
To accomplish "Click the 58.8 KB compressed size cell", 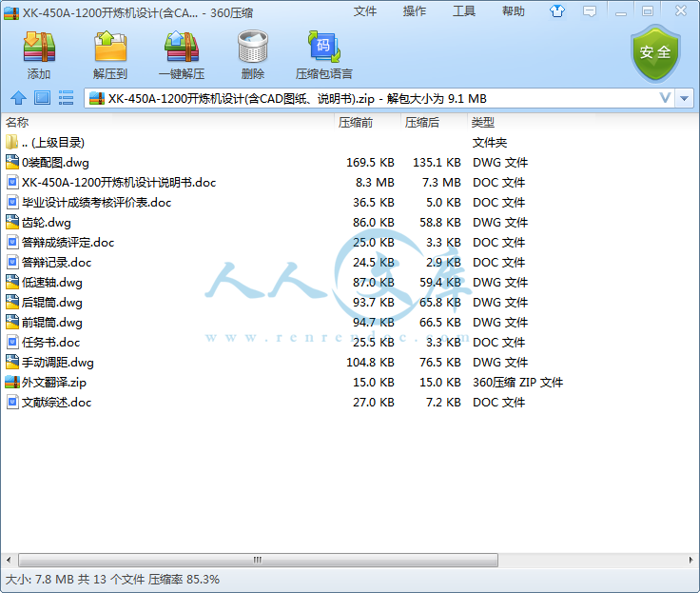I will (x=439, y=222).
